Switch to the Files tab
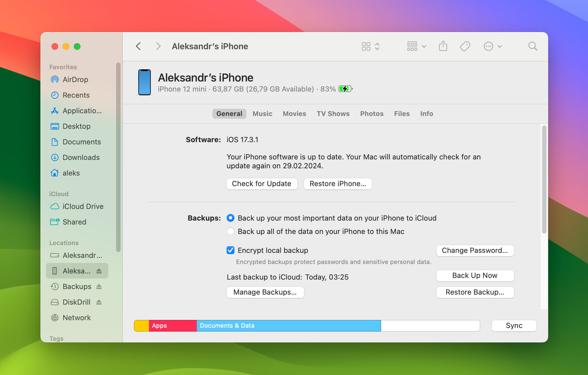Screen dimensions: 588x375 [x=402, y=114]
